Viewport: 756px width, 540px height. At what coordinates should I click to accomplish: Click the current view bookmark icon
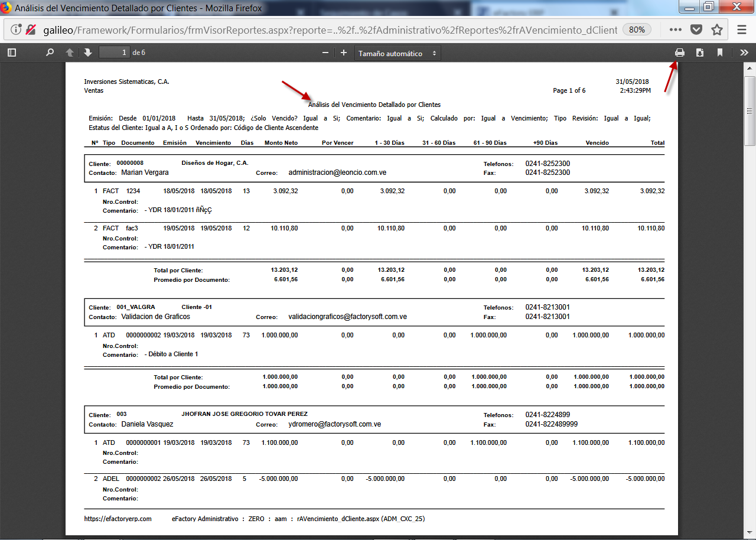(720, 53)
